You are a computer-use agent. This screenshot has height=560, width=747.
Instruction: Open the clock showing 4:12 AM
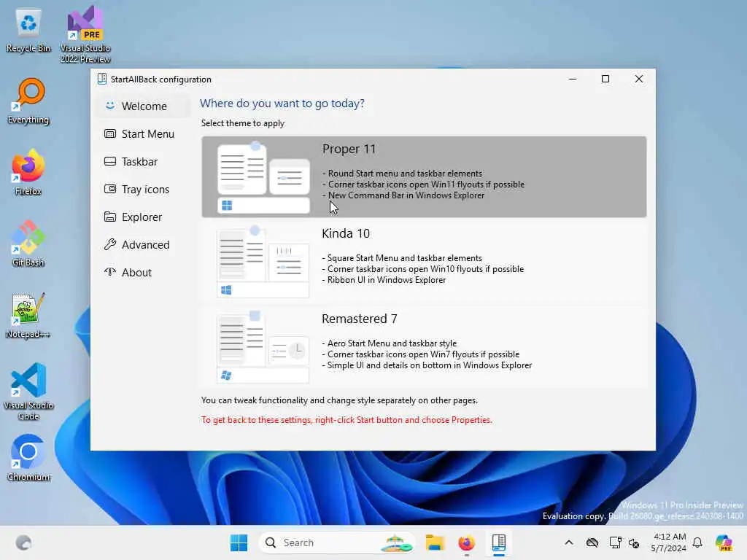(x=669, y=542)
